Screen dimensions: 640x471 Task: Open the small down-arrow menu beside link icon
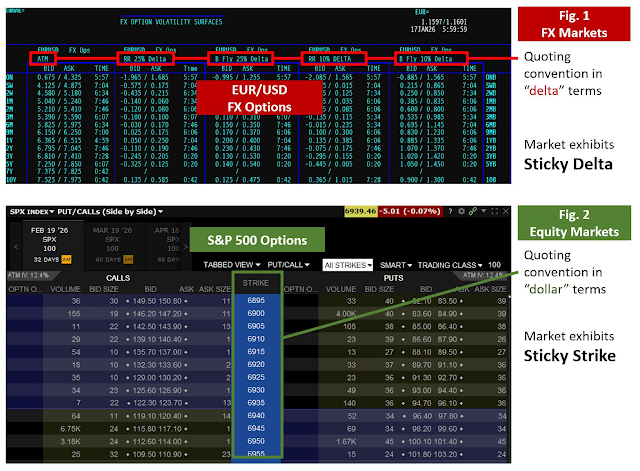point(484,211)
